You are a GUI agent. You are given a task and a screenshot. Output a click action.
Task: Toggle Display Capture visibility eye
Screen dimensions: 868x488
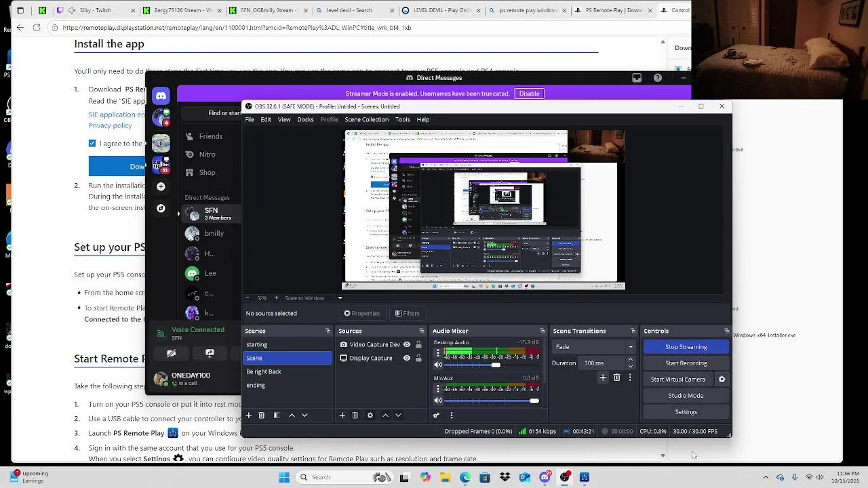point(406,358)
